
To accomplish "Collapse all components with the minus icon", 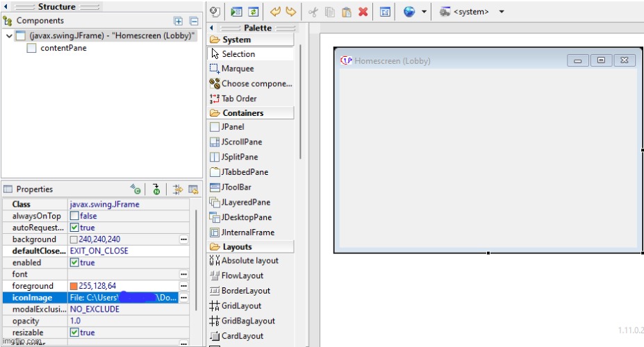I will 194,22.
